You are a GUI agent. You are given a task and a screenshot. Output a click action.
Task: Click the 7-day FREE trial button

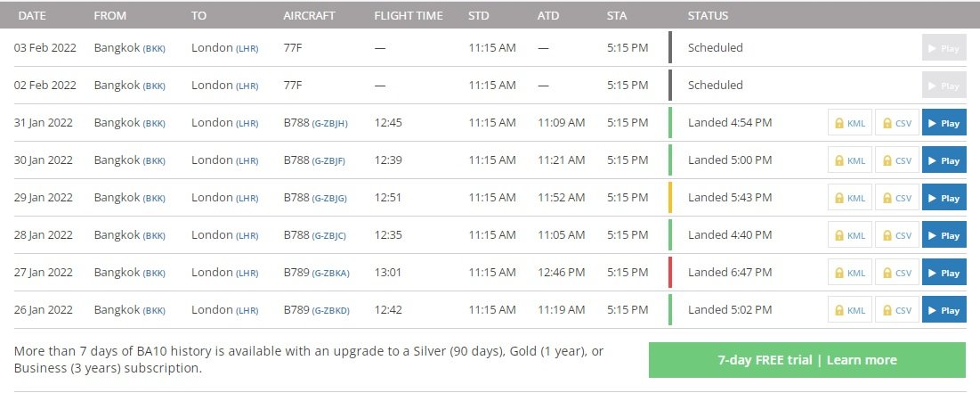(806, 360)
